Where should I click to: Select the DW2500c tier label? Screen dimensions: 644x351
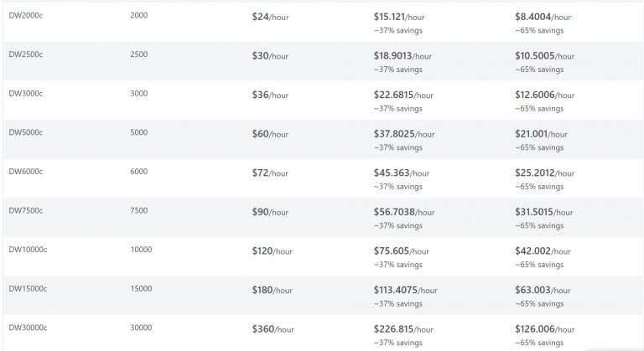click(26, 54)
